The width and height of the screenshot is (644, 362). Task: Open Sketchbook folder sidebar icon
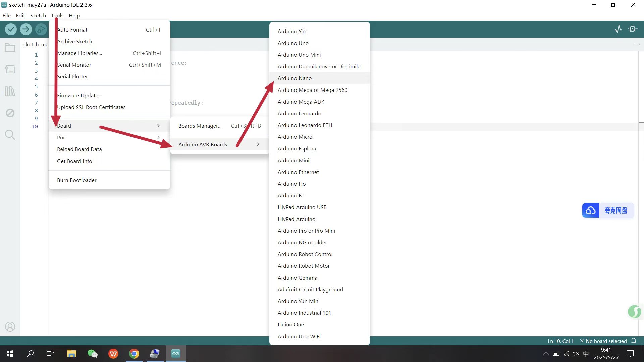click(10, 48)
